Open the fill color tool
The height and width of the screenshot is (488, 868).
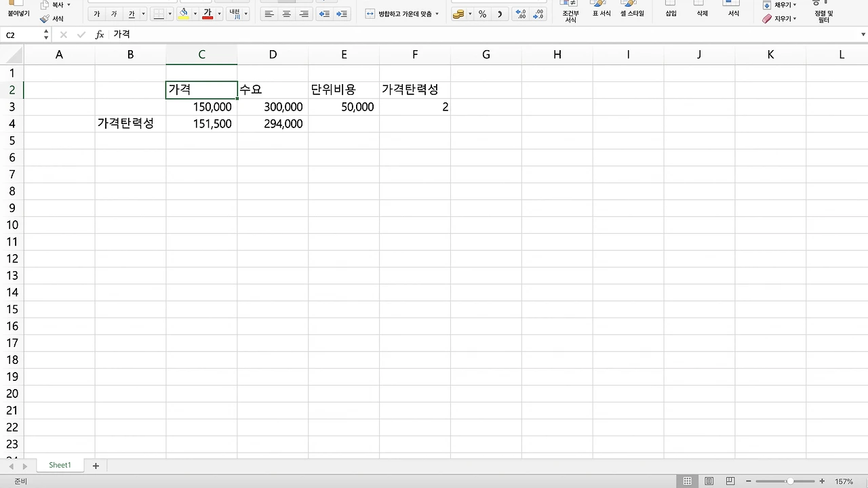[183, 14]
